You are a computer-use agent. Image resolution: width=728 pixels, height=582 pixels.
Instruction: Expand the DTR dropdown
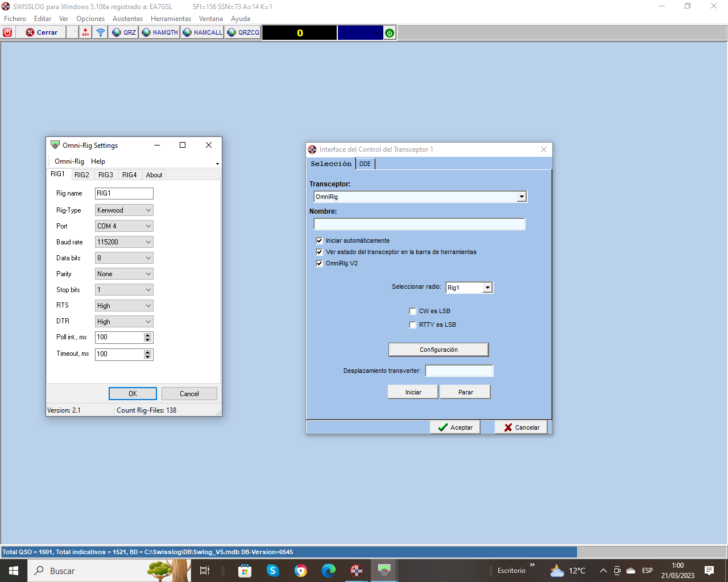point(124,322)
